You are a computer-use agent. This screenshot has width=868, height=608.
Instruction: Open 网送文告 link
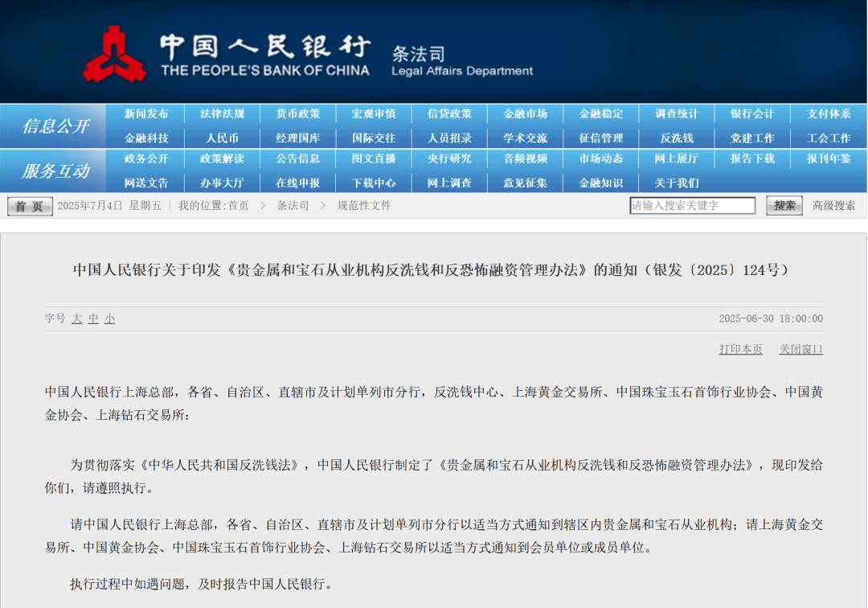click(146, 183)
